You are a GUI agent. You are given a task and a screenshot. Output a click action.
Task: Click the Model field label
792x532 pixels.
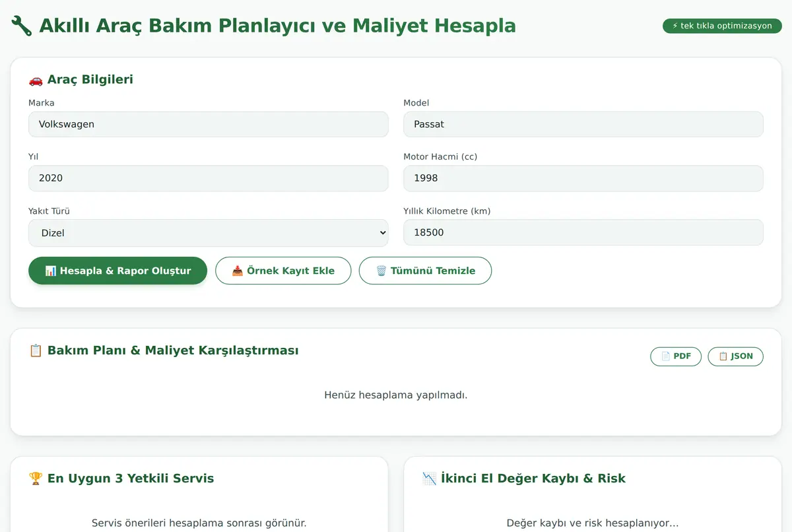click(x=416, y=103)
